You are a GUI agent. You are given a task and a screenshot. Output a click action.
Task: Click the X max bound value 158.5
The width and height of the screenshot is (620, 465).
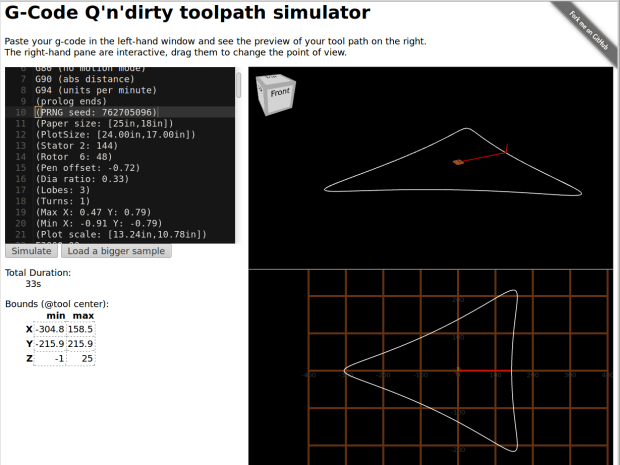tap(80, 329)
